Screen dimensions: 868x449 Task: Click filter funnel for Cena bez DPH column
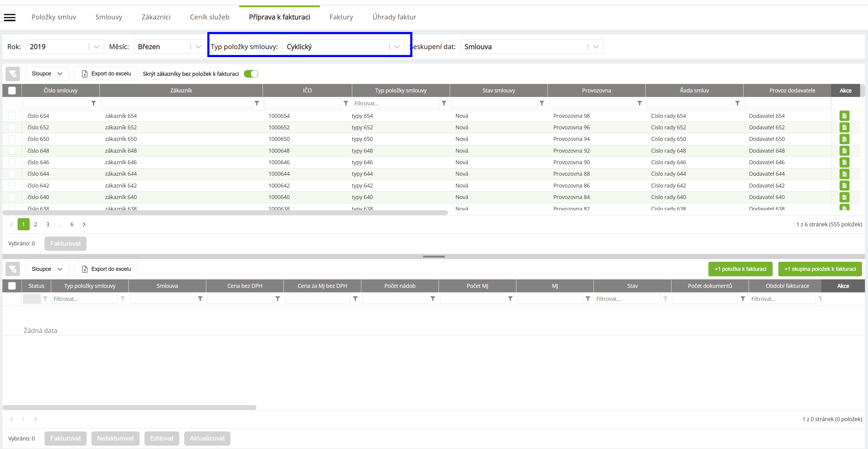(x=278, y=299)
